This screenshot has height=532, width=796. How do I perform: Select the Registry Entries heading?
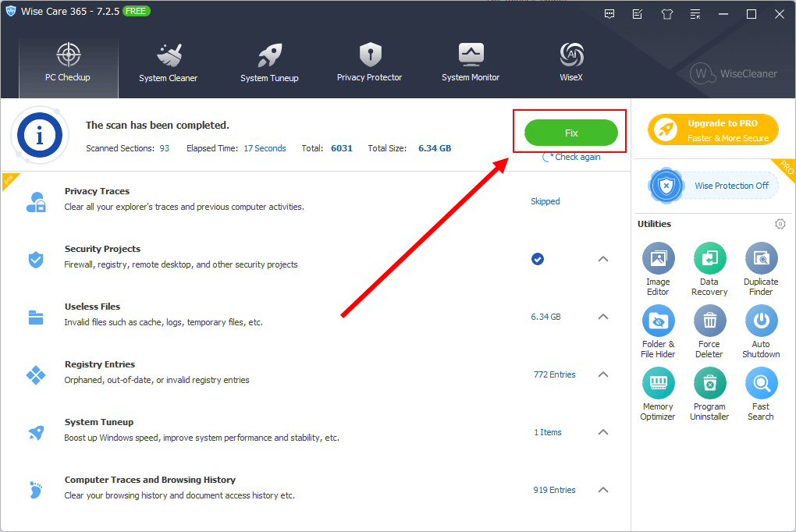pyautogui.click(x=100, y=364)
